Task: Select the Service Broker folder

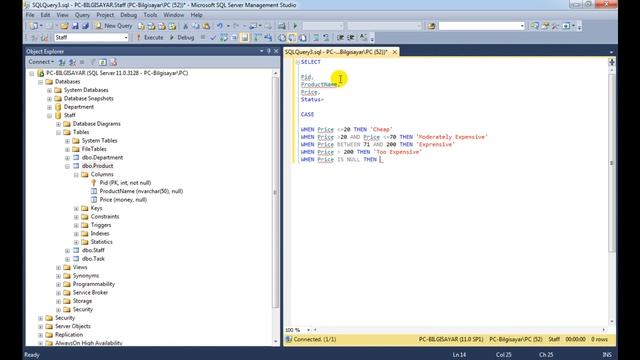Action: point(90,293)
